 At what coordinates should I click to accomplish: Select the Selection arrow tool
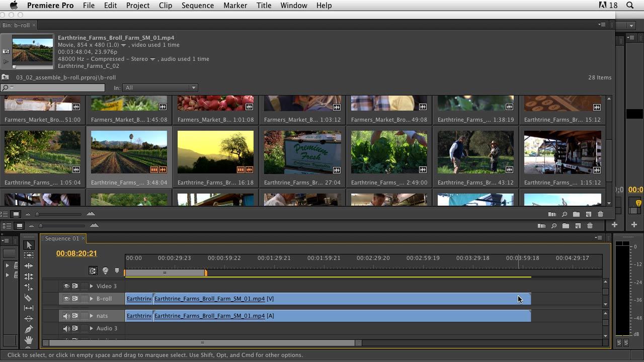(x=29, y=245)
